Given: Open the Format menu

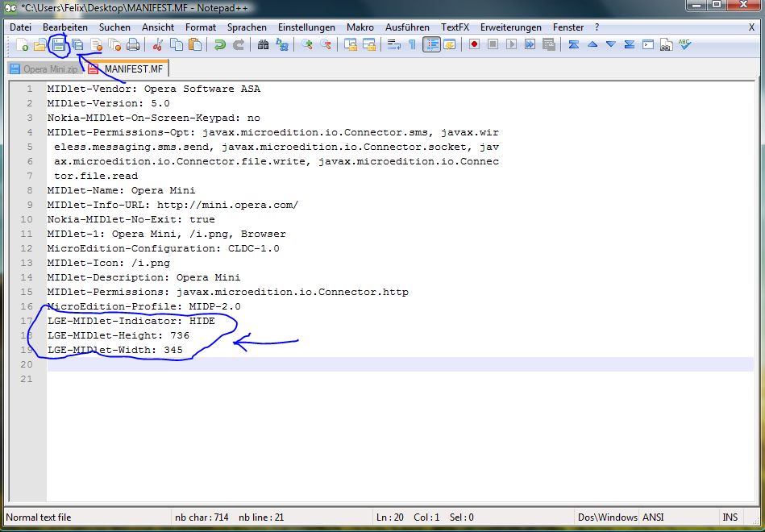Looking at the screenshot, I should point(201,27).
